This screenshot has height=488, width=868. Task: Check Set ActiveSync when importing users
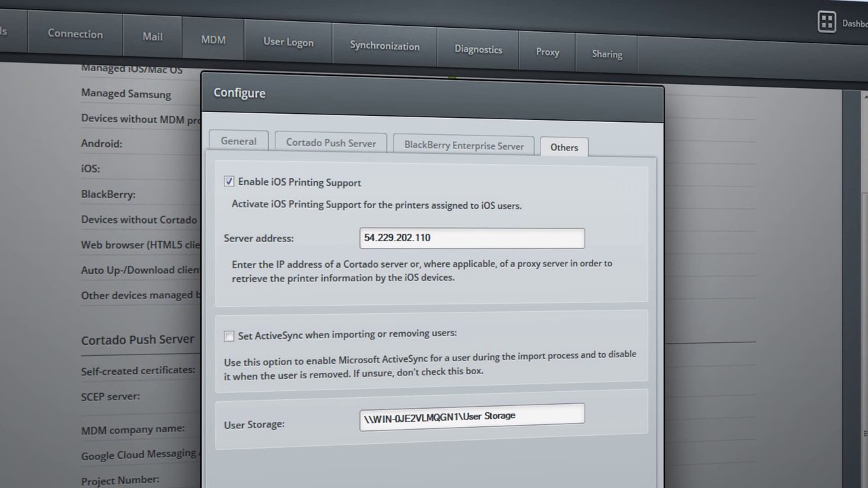click(229, 335)
